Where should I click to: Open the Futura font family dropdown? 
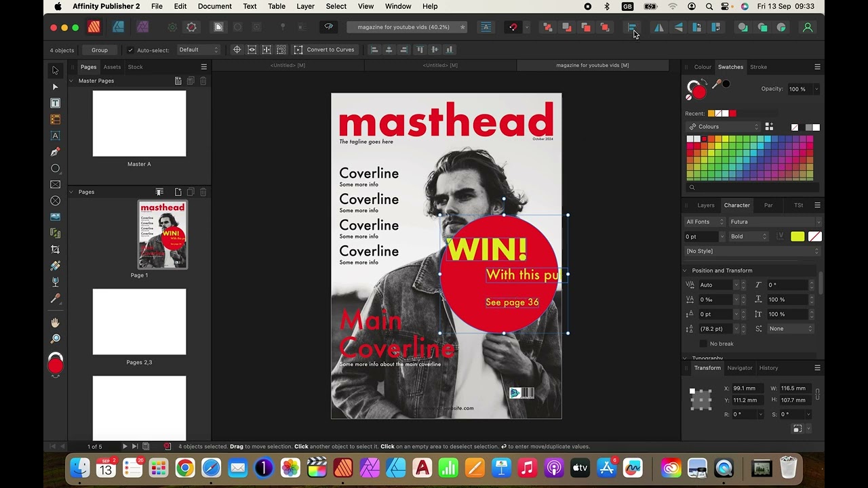tap(774, 222)
